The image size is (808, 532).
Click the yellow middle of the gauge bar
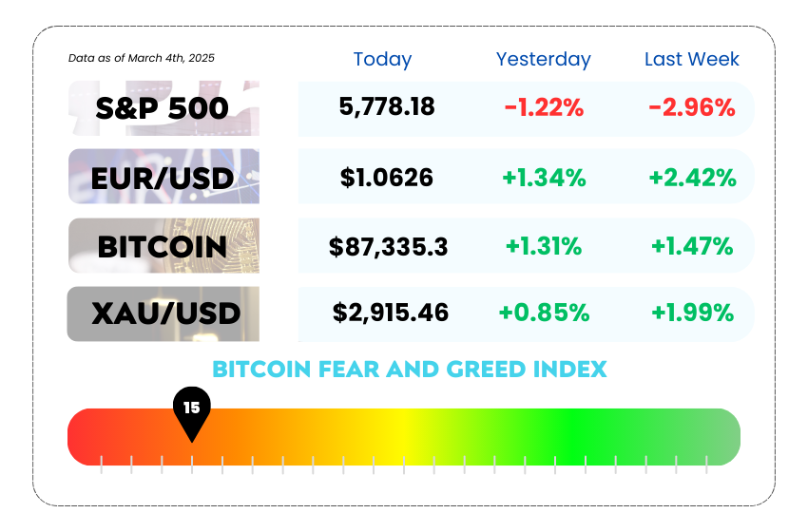(404, 437)
